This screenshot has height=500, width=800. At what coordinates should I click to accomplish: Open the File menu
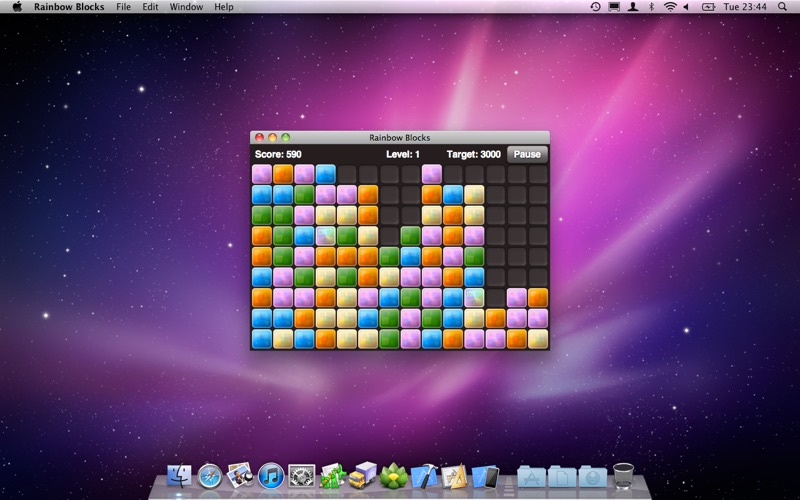coord(123,7)
